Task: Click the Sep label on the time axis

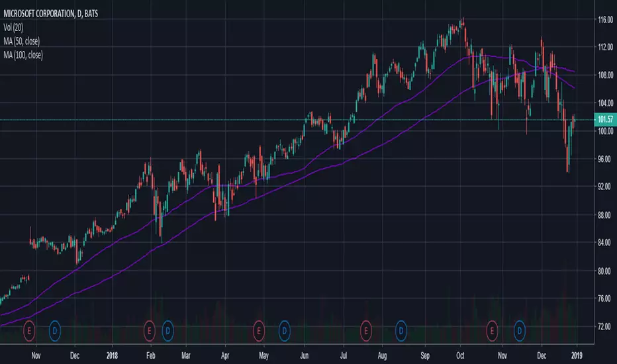Action: point(425,356)
